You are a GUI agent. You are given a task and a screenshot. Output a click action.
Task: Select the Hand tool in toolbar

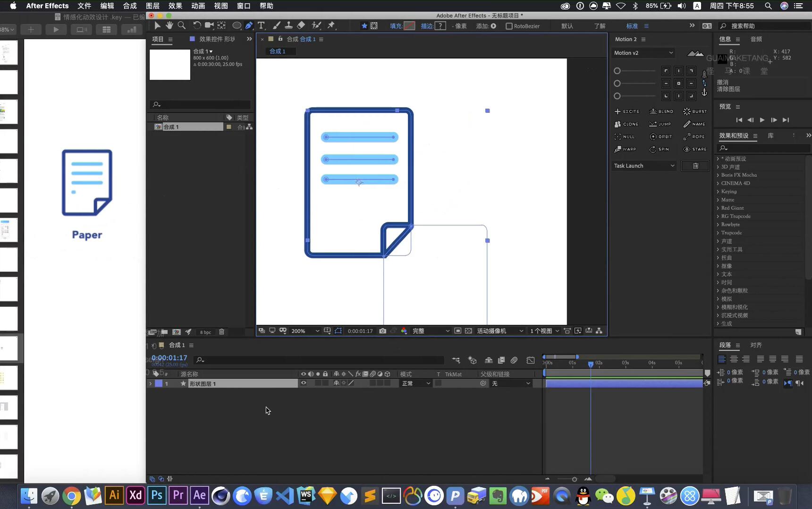[169, 25]
